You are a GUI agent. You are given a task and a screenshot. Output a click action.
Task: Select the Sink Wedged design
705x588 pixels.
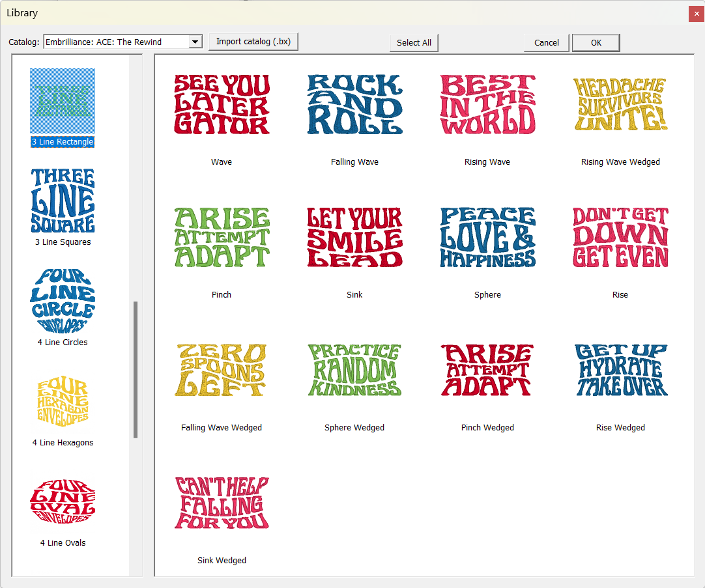pyautogui.click(x=222, y=503)
